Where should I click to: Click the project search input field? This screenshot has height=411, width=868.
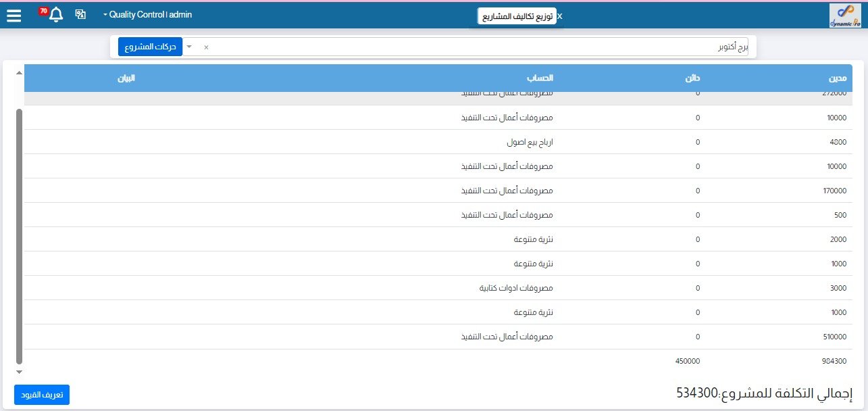[x=473, y=47]
